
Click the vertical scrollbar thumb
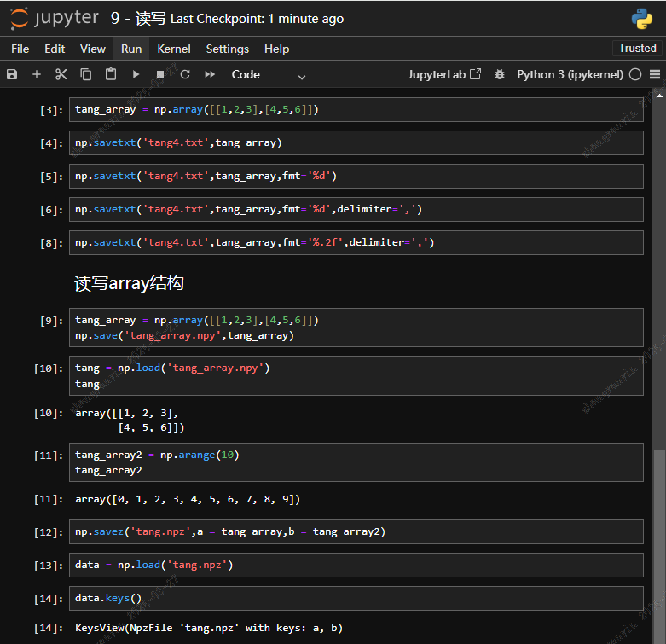[659, 547]
